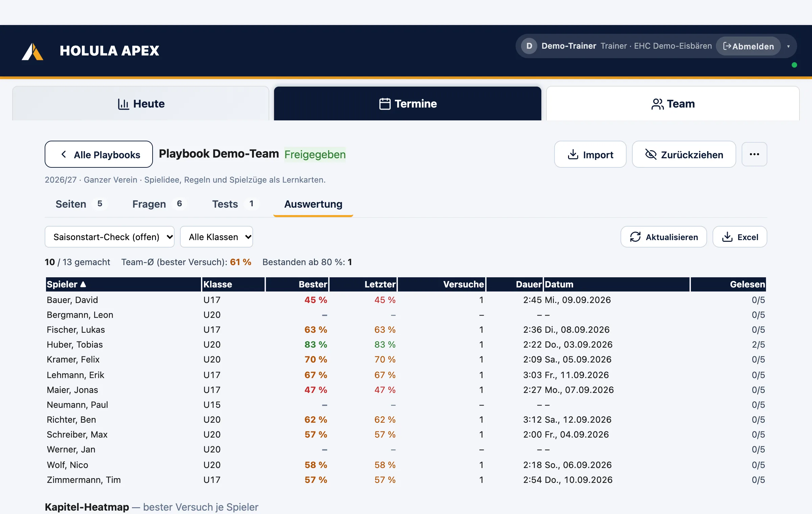This screenshot has height=514, width=812.
Task: Click the 2/5 Gelesen value
Action: (x=758, y=345)
